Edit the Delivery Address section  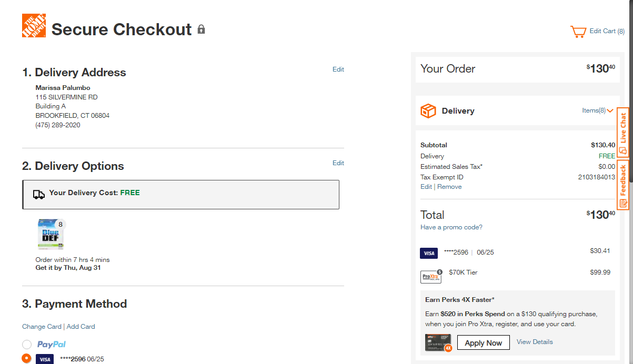tap(338, 69)
